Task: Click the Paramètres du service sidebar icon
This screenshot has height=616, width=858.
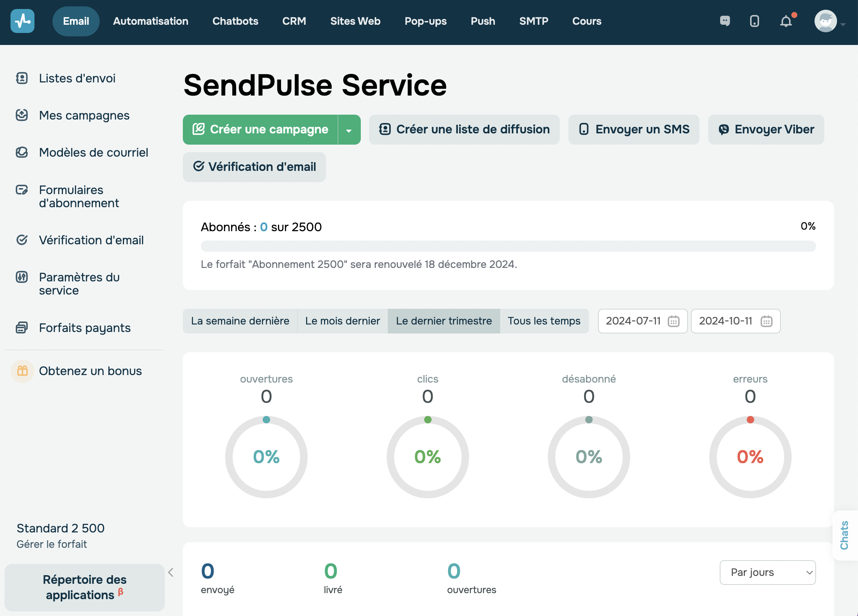Action: point(22,277)
